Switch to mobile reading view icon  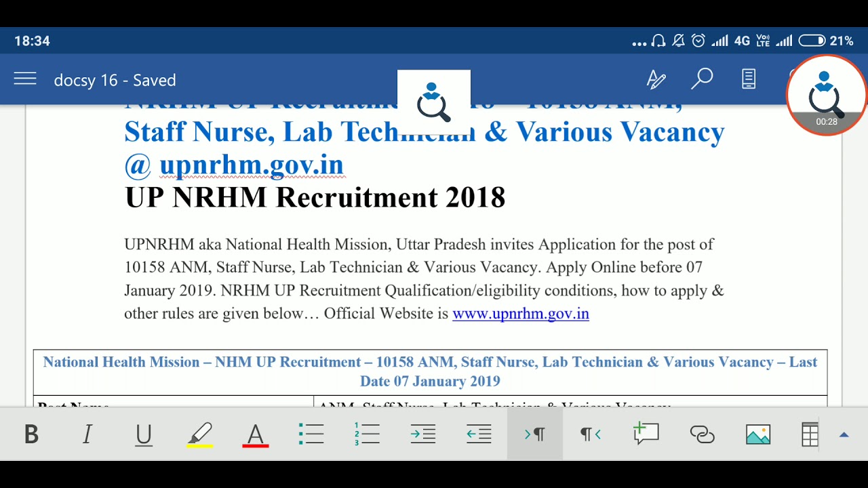[x=749, y=79]
